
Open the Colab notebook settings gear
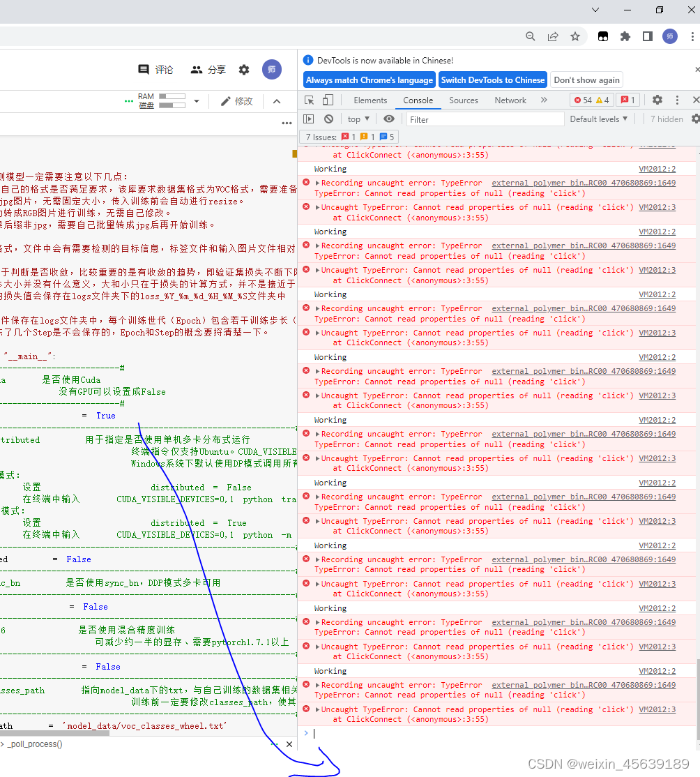(x=243, y=70)
